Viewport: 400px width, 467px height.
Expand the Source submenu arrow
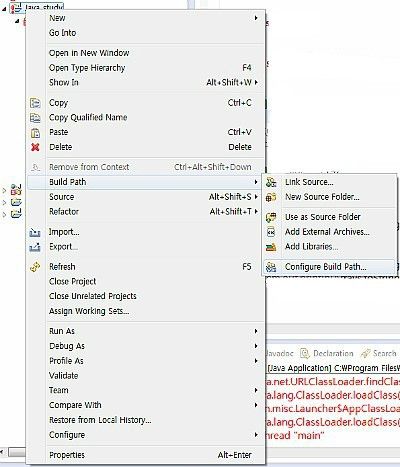click(256, 197)
